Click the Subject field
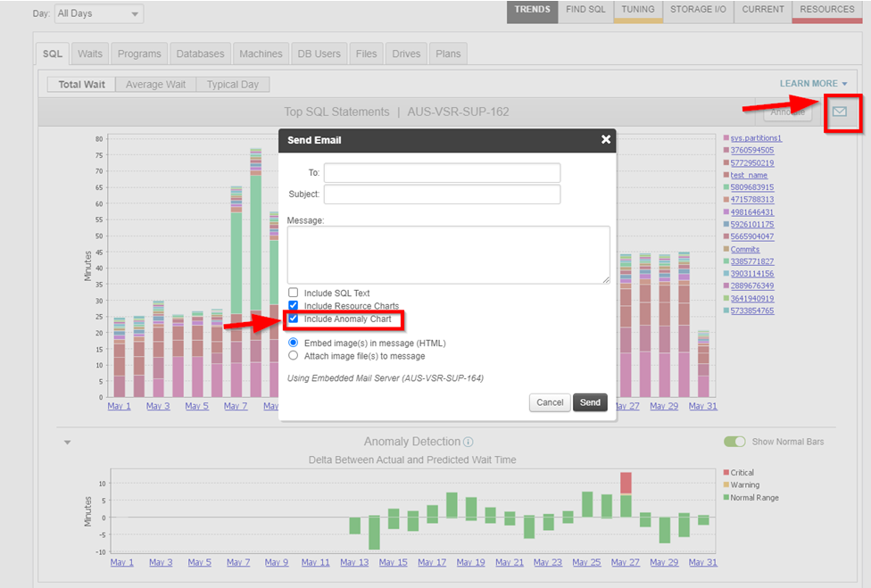 [442, 195]
